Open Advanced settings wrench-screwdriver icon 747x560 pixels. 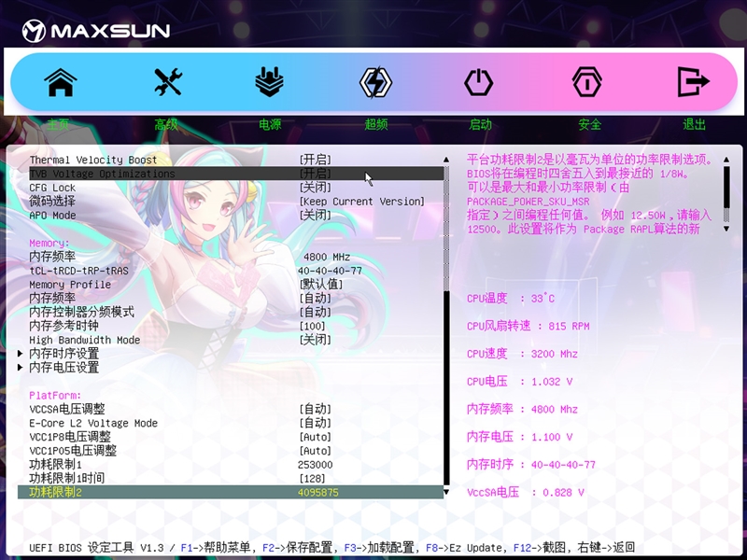[x=168, y=82]
